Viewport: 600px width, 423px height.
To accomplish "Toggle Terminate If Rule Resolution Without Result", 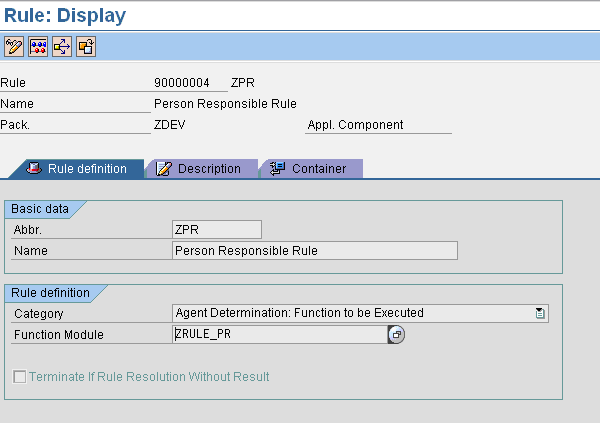I will [19, 377].
